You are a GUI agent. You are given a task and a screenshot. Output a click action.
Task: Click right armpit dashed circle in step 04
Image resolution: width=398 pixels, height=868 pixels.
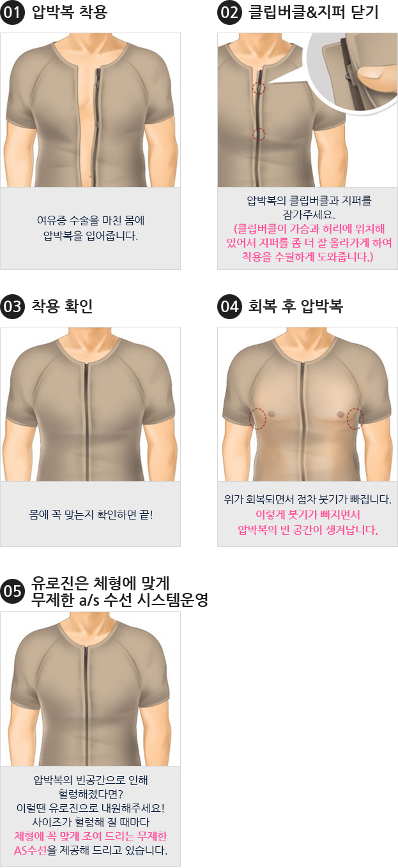tap(355, 419)
